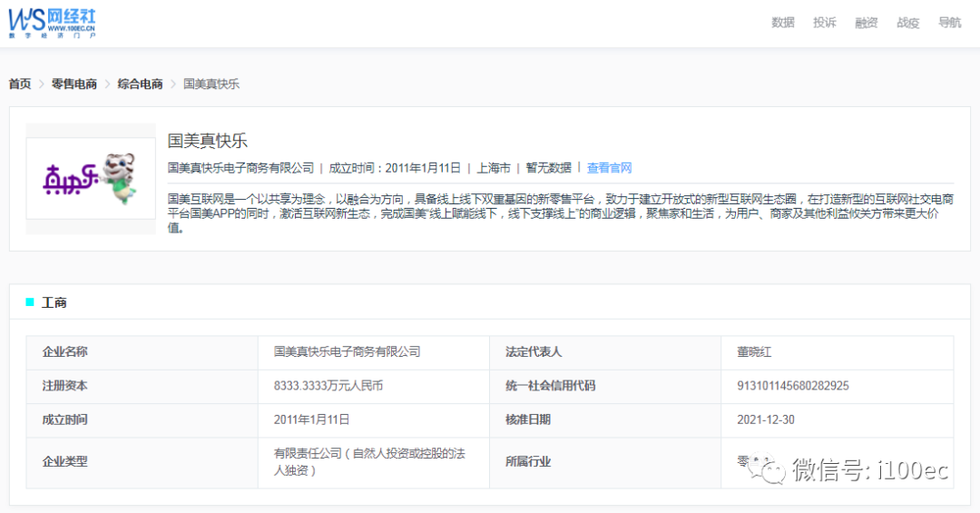Click the 8333.3333万元人民币 value
This screenshot has width=980, height=513.
(328, 386)
